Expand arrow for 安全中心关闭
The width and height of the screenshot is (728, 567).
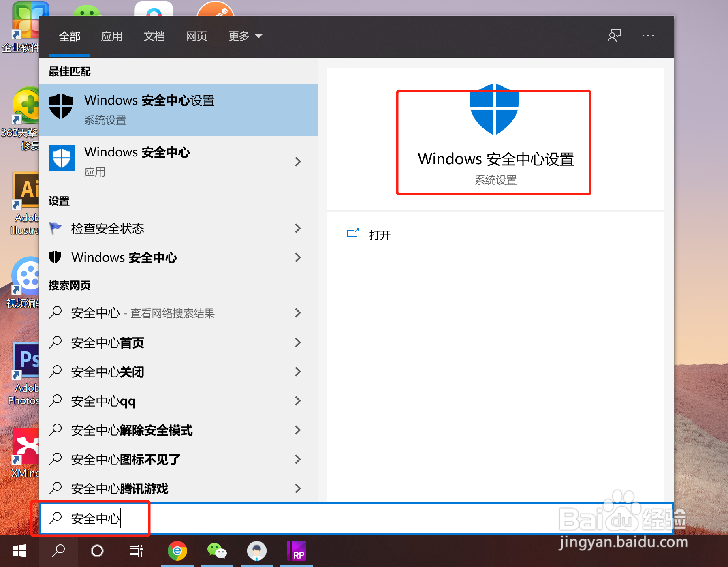298,372
